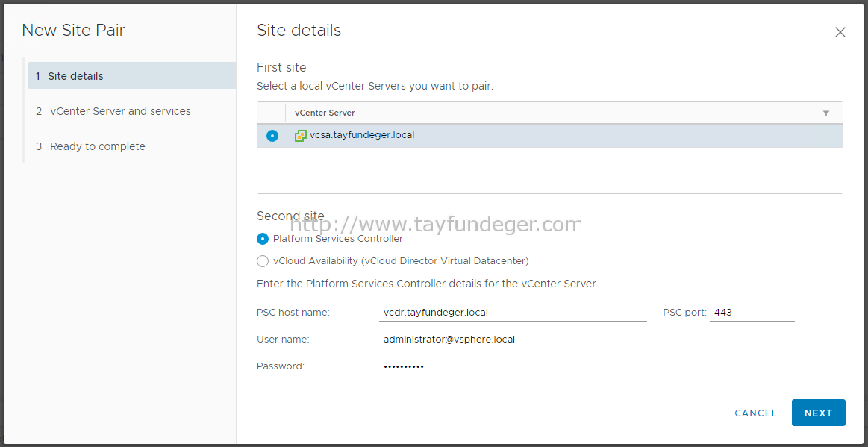Close the New Site Pair dialog
The height and width of the screenshot is (447, 868).
840,32
